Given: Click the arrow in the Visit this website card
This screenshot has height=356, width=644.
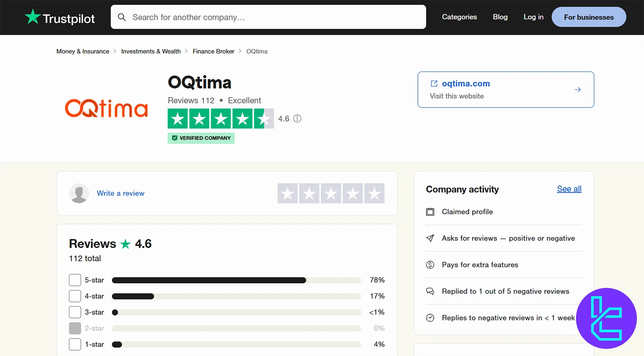Looking at the screenshot, I should pos(577,90).
